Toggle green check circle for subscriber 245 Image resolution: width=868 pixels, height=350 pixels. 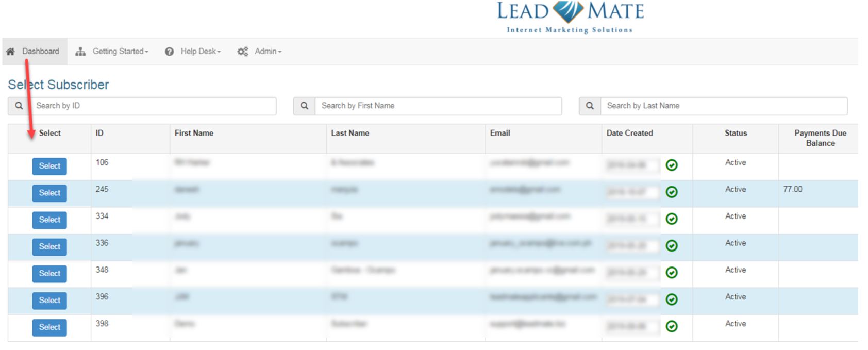point(671,192)
